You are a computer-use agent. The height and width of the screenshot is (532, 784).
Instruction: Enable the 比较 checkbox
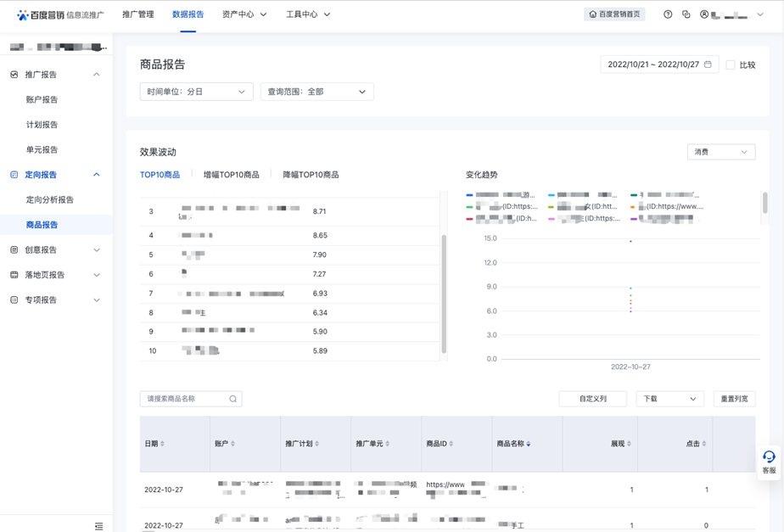tap(731, 64)
